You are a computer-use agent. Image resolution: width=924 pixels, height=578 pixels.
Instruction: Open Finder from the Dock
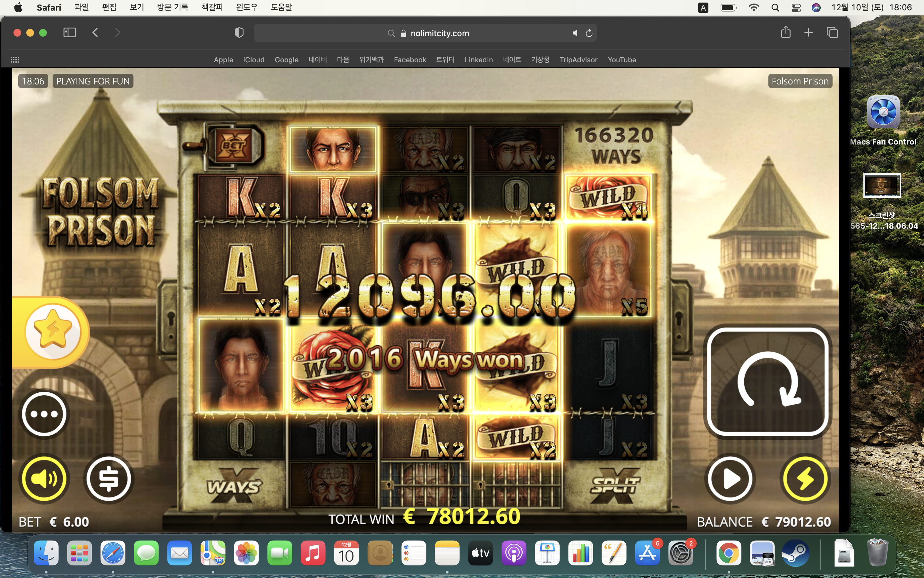[46, 553]
